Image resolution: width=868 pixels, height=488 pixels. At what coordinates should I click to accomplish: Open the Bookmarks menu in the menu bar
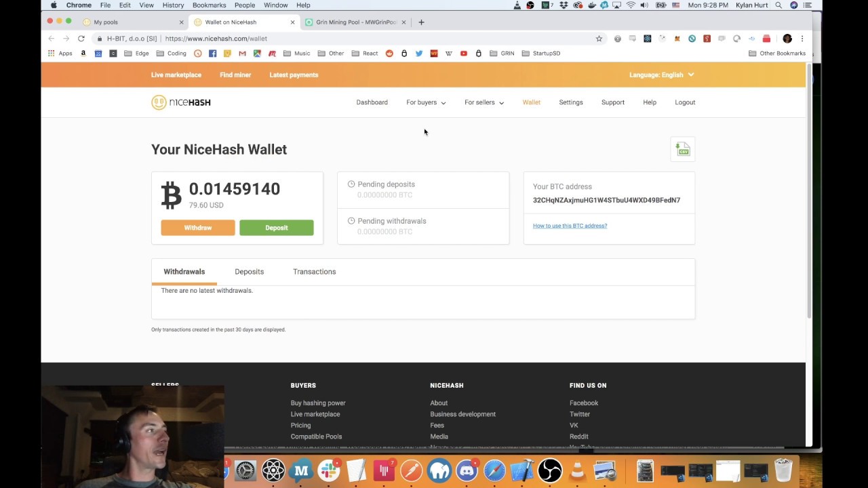coord(209,5)
